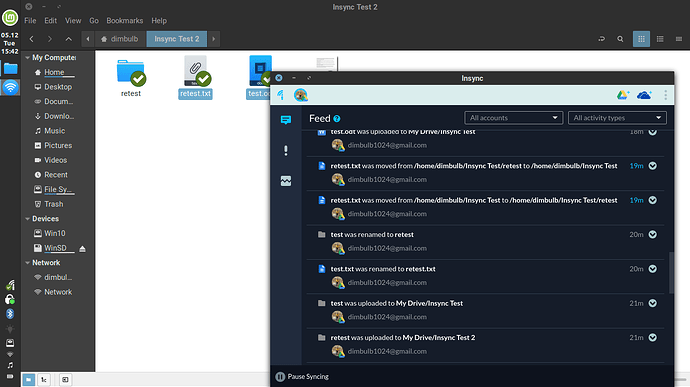Open the Insync feed icon in the top bar

(281, 95)
